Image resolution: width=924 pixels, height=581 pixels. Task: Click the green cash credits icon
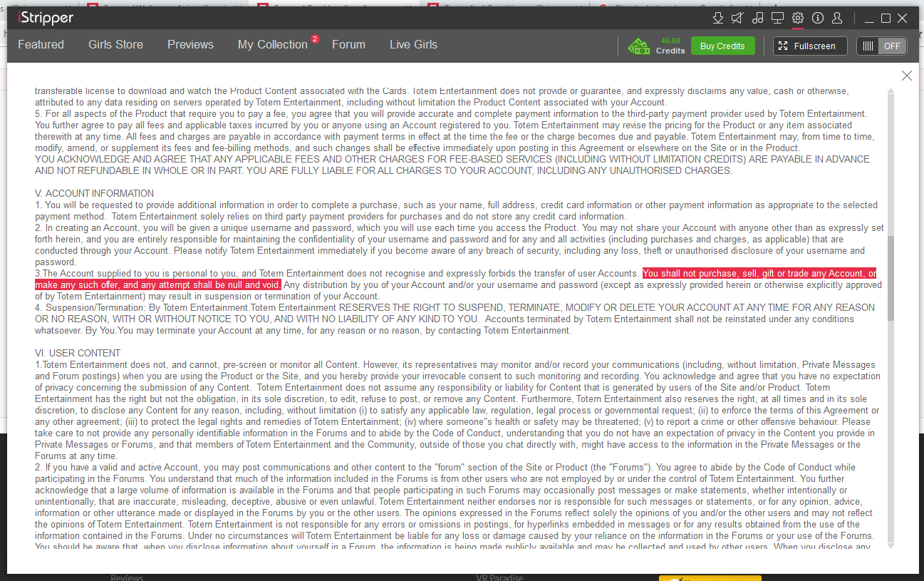638,46
